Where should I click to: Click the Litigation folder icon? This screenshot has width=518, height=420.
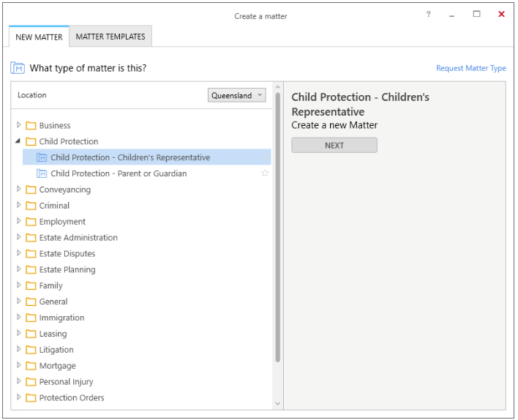(31, 350)
